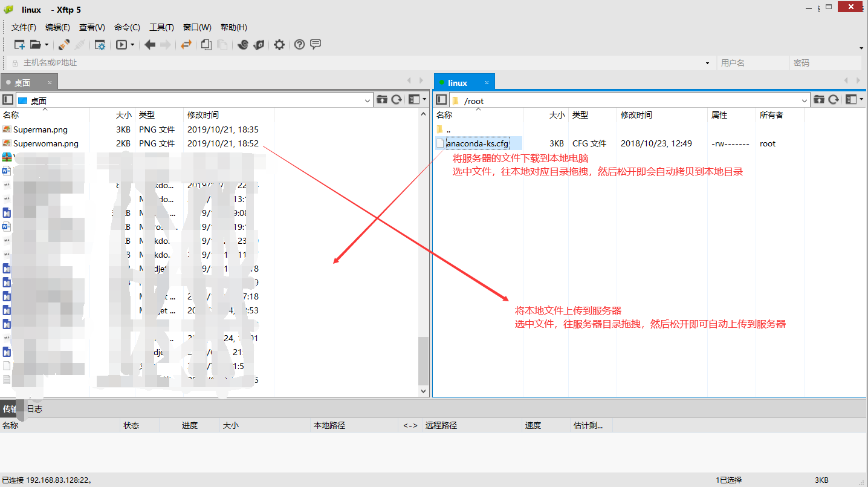This screenshot has width=868, height=487.
Task: Click the local pane scroll down arrow
Action: 423,391
